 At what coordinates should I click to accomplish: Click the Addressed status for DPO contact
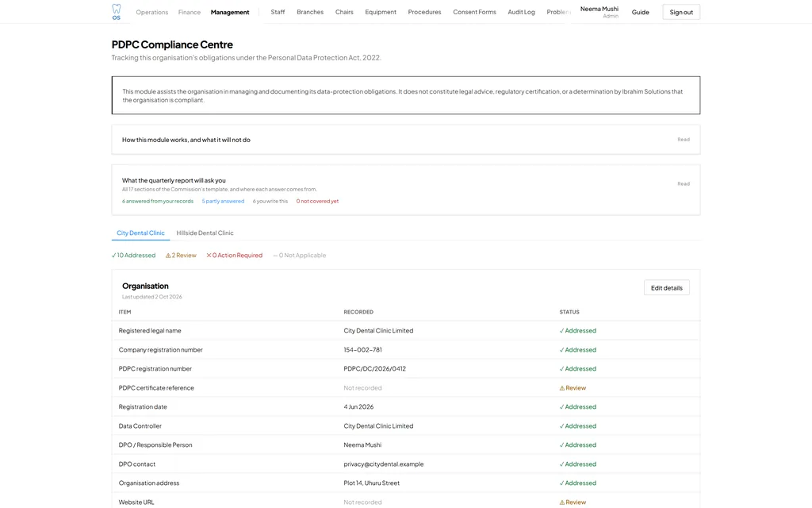point(577,464)
